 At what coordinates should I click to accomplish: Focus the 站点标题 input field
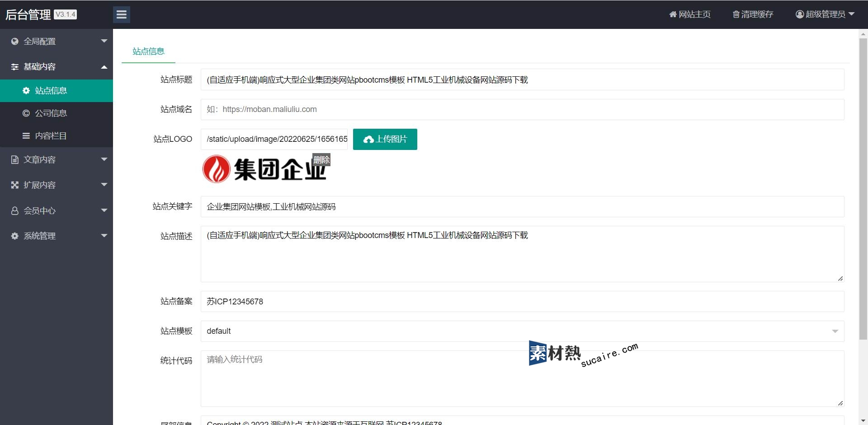click(522, 79)
